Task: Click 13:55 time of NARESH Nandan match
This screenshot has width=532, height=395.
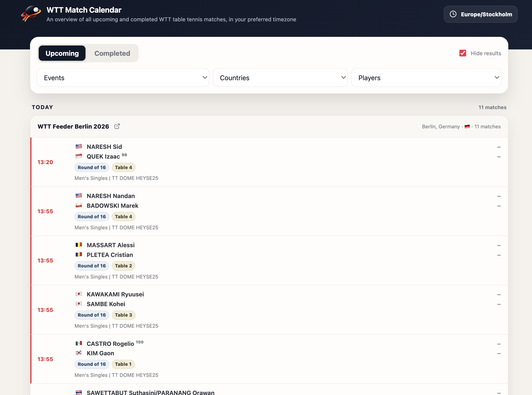Action: click(x=45, y=211)
